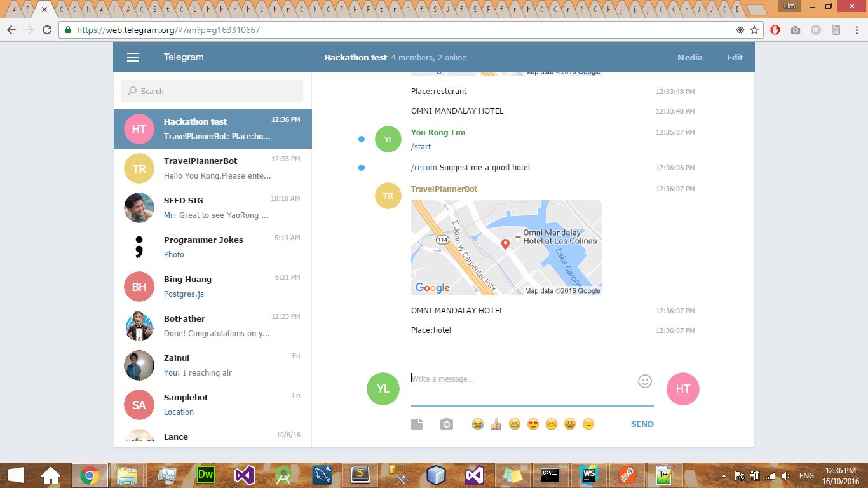The image size is (868, 488).
Task: Click TR avatar next to TravelPlannerBot message
Action: pos(388,196)
